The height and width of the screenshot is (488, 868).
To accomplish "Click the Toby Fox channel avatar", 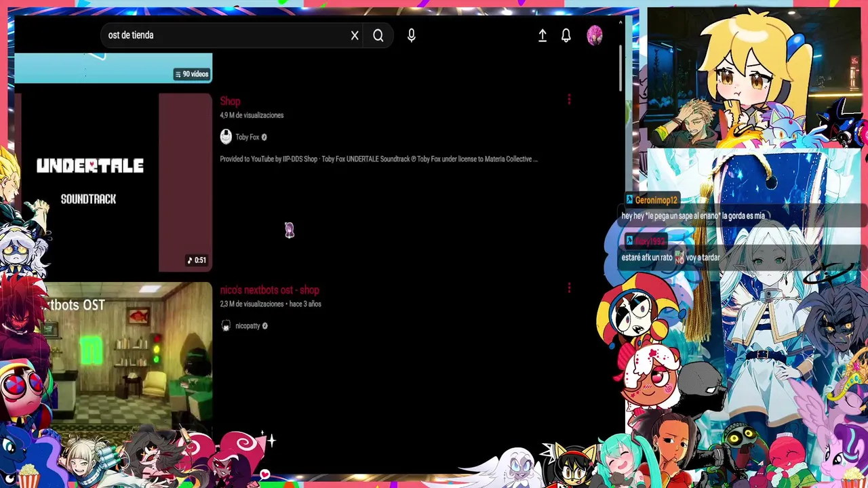I will tap(226, 137).
